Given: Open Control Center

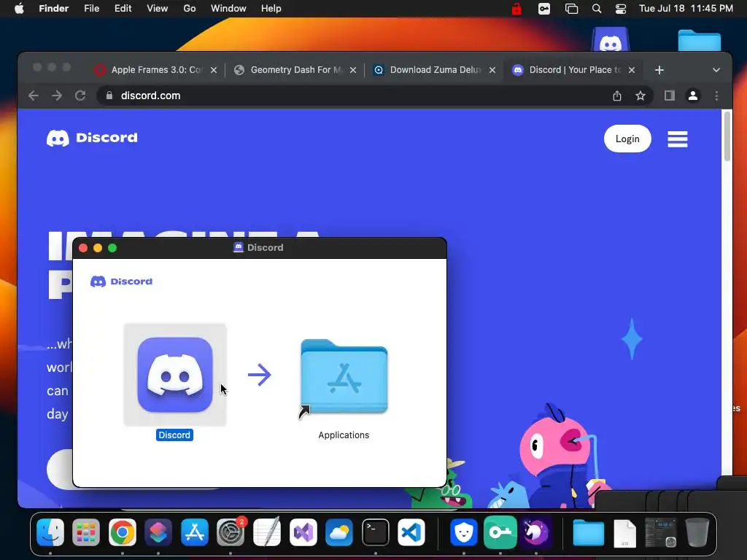Looking at the screenshot, I should pos(621,9).
